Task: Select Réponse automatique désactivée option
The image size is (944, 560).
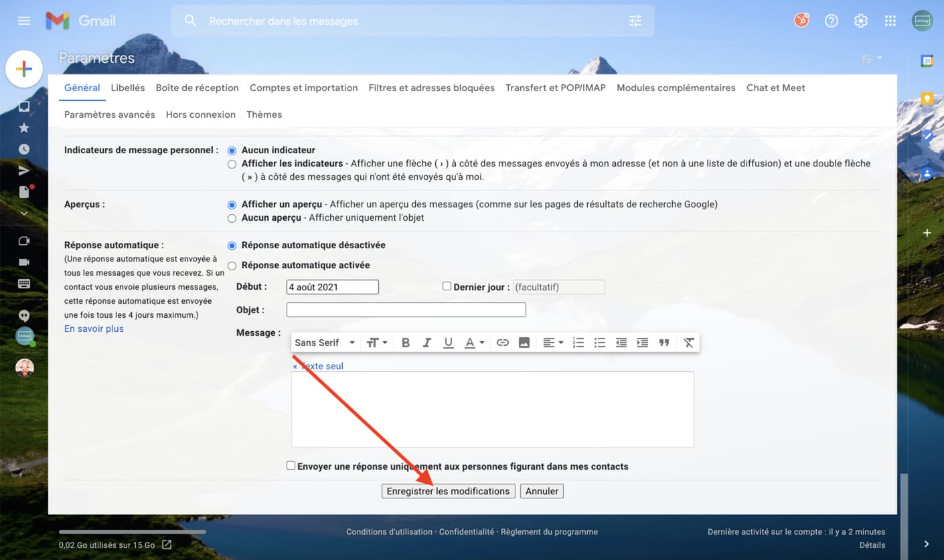Action: tap(232, 246)
